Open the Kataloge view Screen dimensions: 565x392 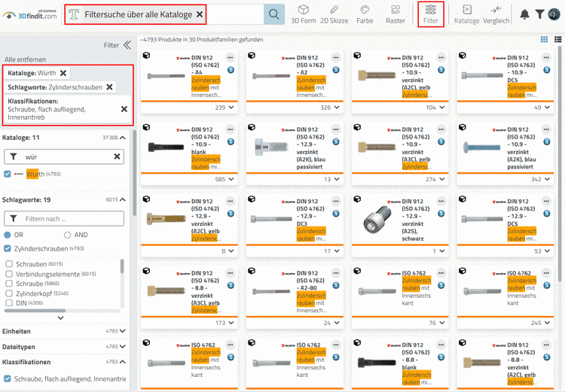pos(466,14)
